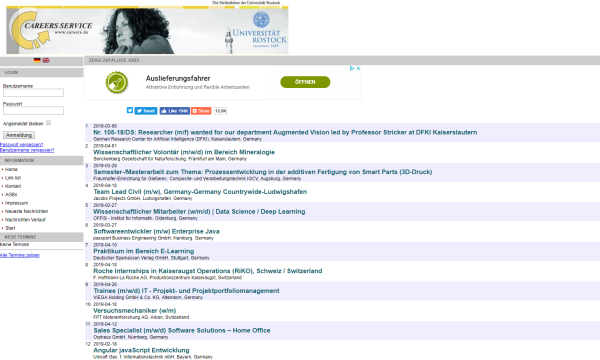This screenshot has width=600, height=360.
Task: Open Softwareentwickler Enterprise Java job
Action: tap(157, 231)
